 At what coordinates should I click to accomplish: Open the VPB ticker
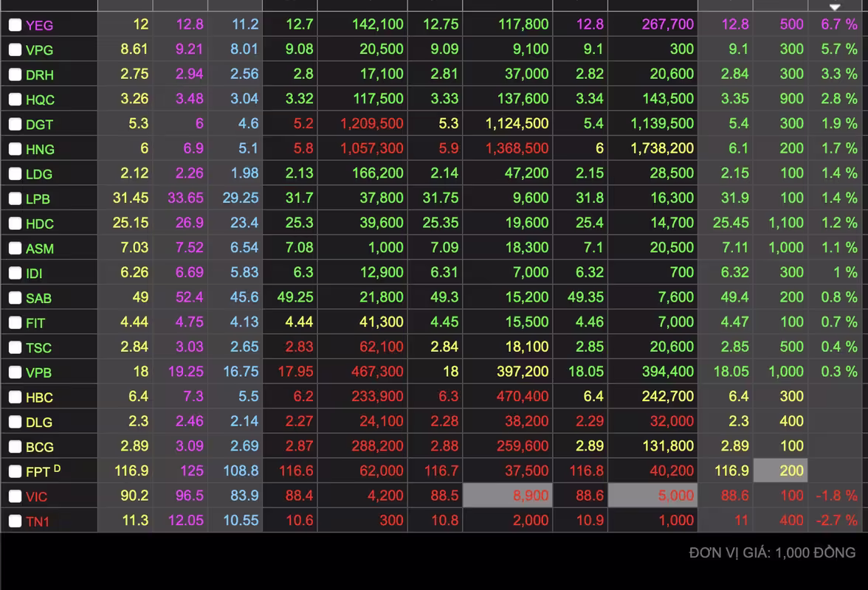pos(38,372)
